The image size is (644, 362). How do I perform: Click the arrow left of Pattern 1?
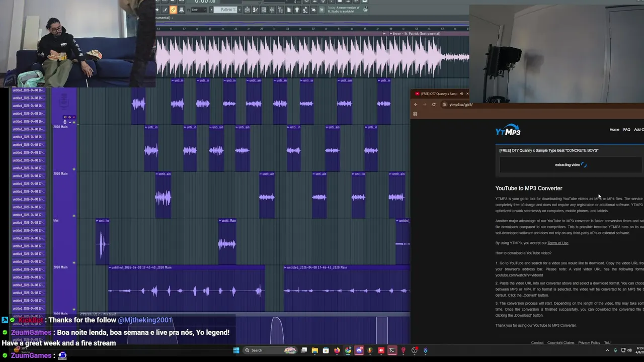[211, 10]
